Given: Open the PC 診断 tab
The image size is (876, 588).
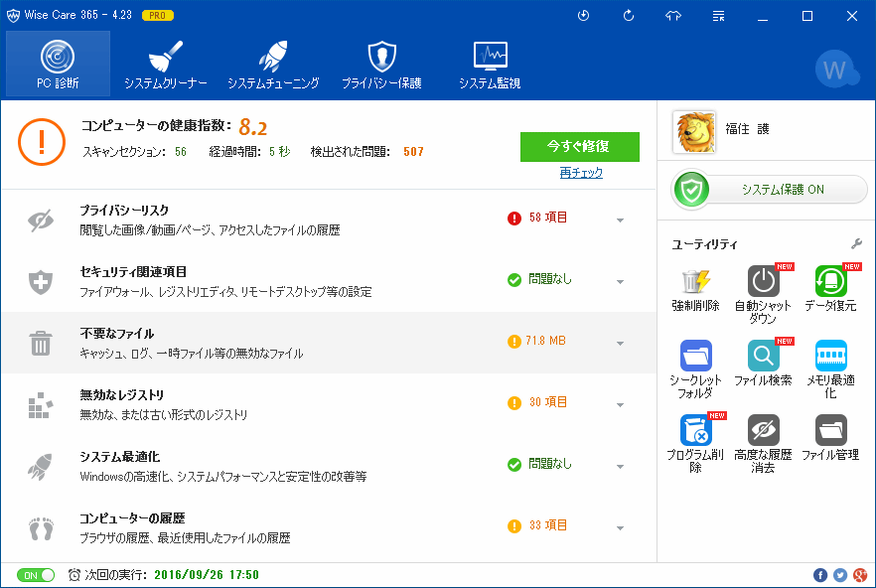Looking at the screenshot, I should (x=58, y=64).
